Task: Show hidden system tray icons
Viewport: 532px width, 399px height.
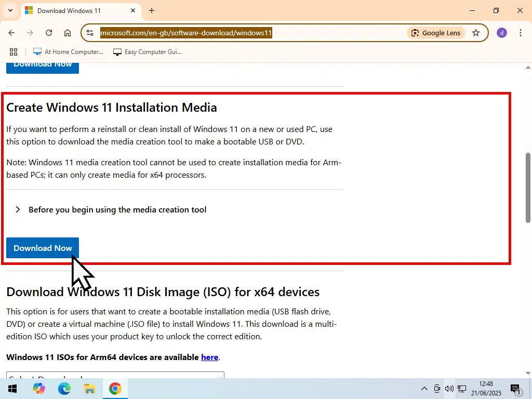Action: (424, 389)
